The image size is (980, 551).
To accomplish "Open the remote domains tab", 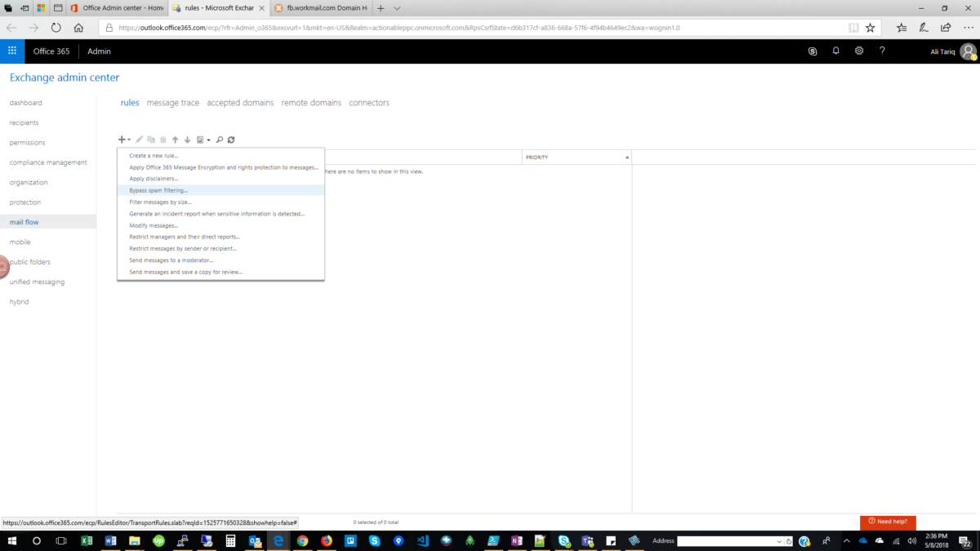I will point(311,103).
